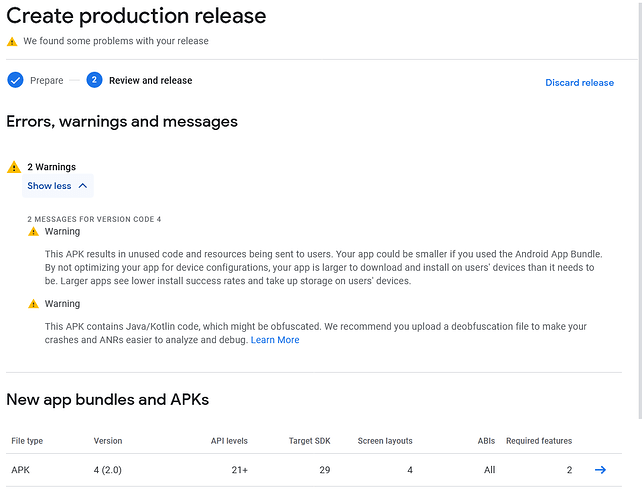642x500 pixels.
Task: Click the Show less chevron arrow
Action: [x=83, y=186]
